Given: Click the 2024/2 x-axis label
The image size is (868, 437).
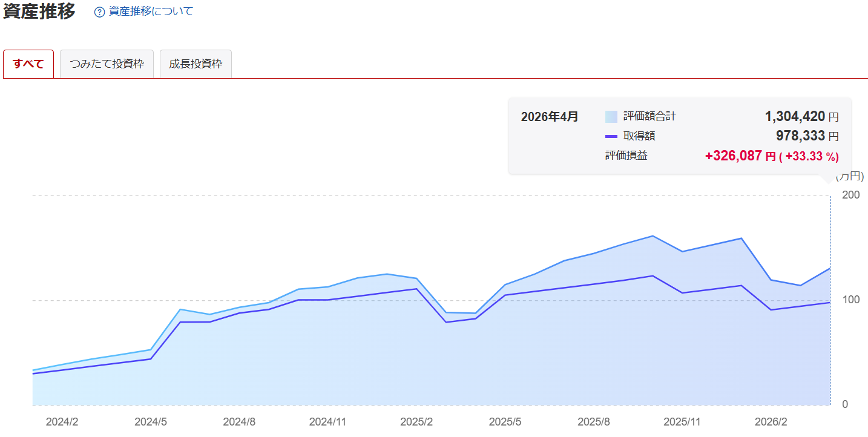Looking at the screenshot, I should (62, 422).
